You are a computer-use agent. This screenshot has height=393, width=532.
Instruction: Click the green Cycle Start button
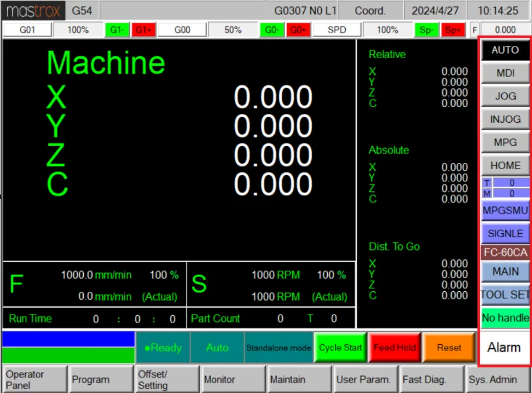coord(341,348)
